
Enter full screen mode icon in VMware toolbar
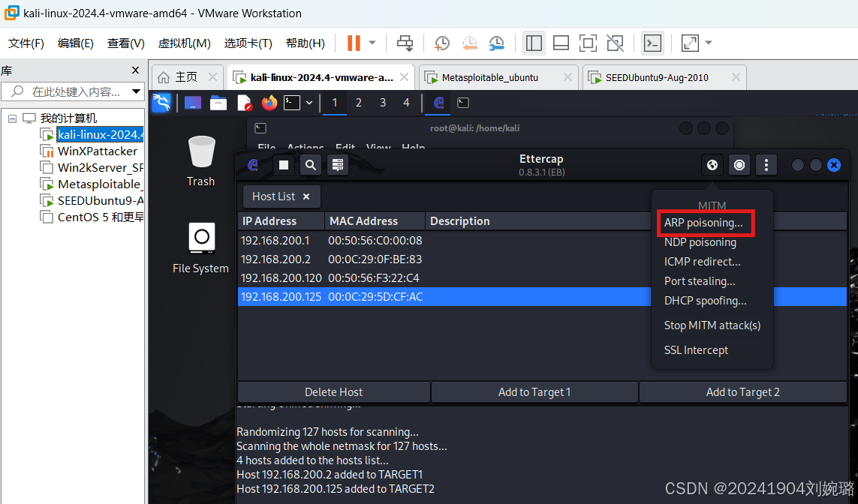click(588, 43)
